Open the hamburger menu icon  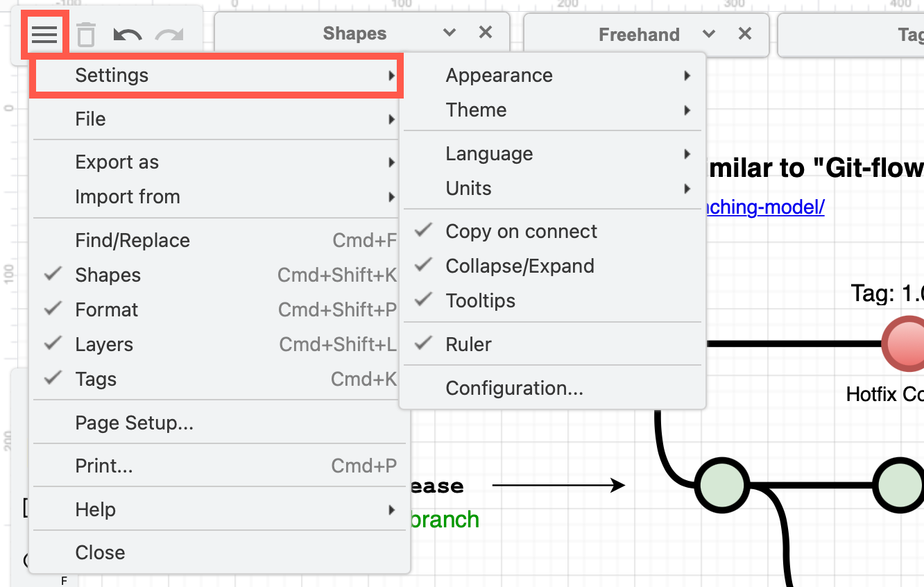tap(44, 35)
